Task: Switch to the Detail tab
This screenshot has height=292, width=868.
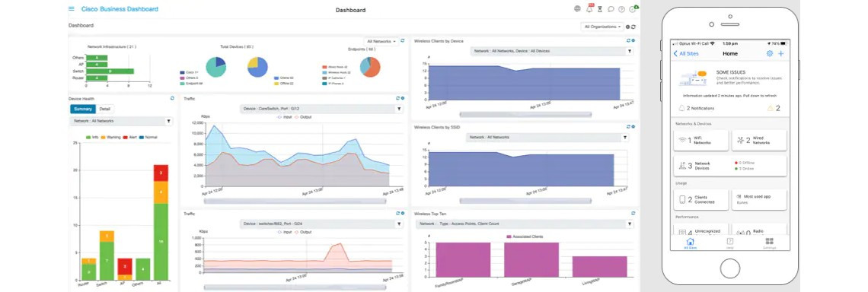Action: click(x=104, y=109)
